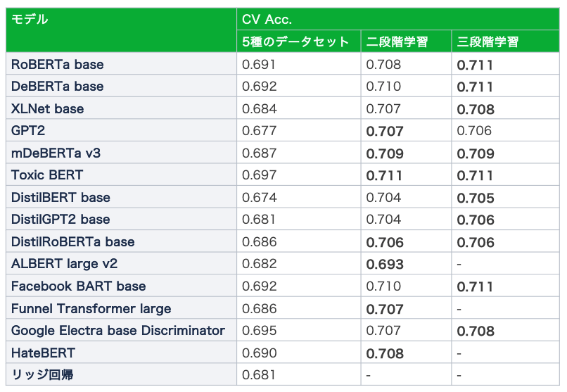
Task: Select 0.690 in the HateBERT row
Action: [x=260, y=353]
